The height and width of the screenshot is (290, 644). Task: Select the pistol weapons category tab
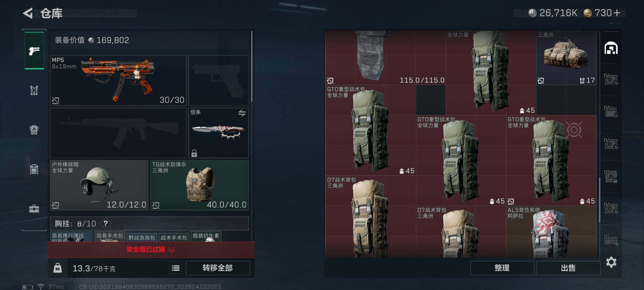(34, 51)
